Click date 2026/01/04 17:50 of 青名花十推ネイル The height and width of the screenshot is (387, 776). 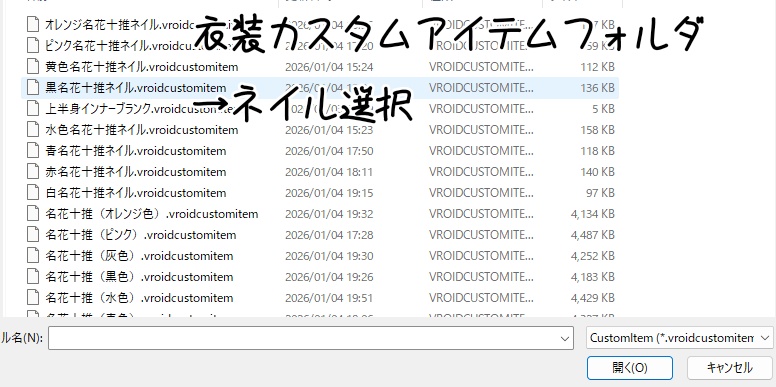click(x=329, y=151)
